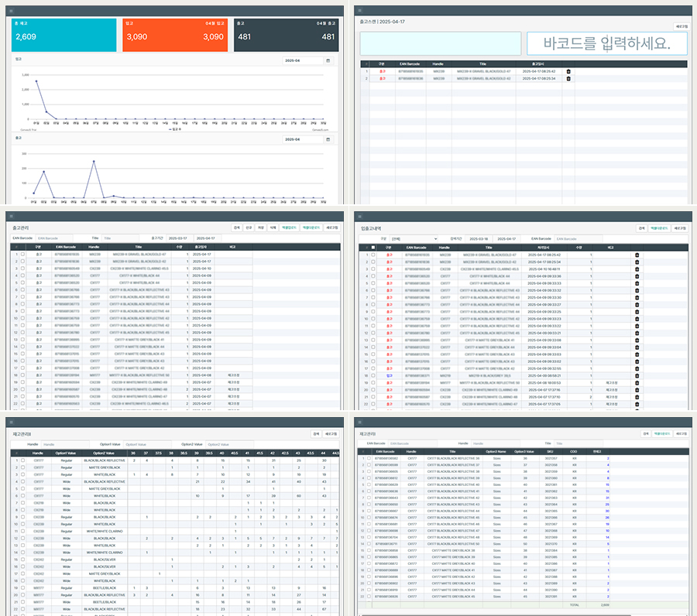Sort by COO column header in bottom-right 재고관리
Viewport: 697px width, 616px height.
point(573,451)
